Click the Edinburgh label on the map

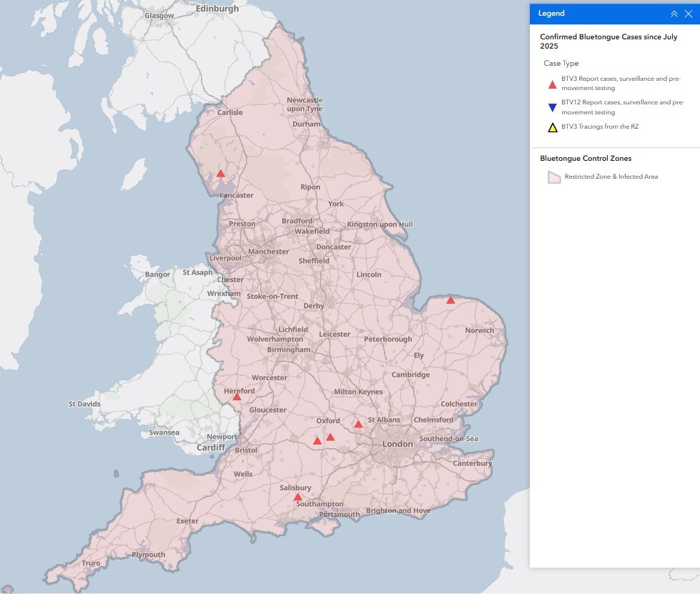click(x=217, y=9)
